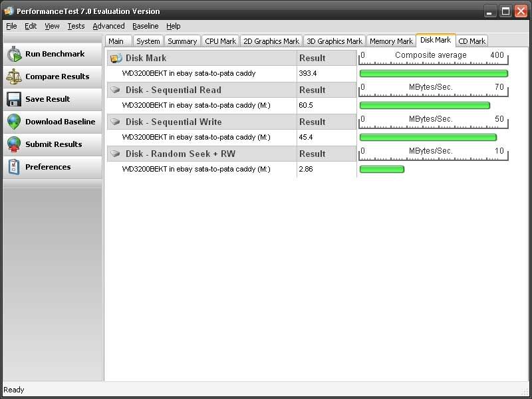
Task: Switch to the 3D Graphics Mark tab
Action: tap(334, 41)
